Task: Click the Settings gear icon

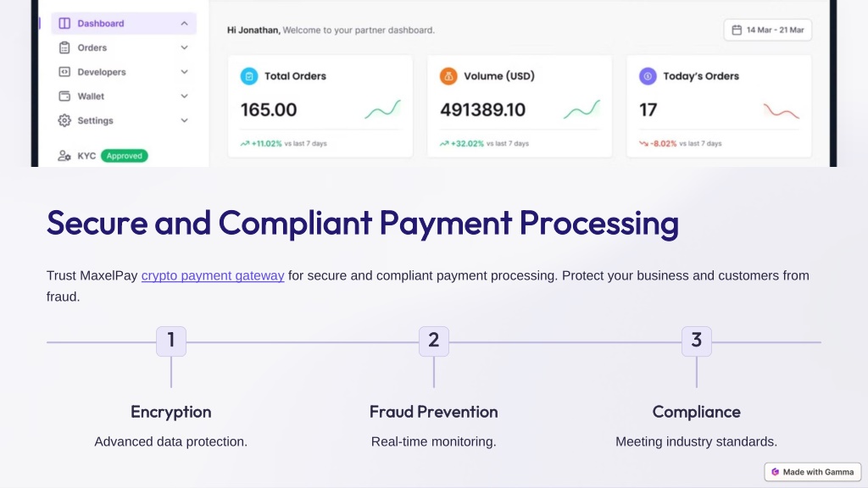Action: [x=64, y=120]
